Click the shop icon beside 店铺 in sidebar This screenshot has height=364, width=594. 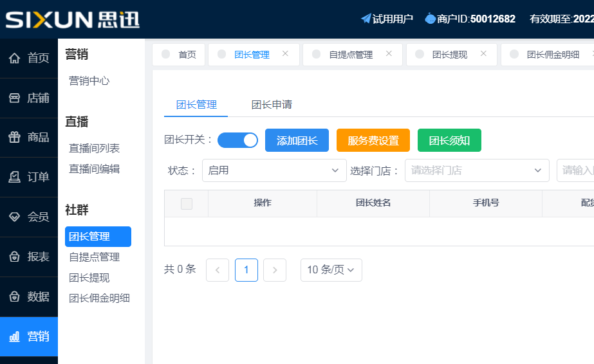tap(14, 98)
